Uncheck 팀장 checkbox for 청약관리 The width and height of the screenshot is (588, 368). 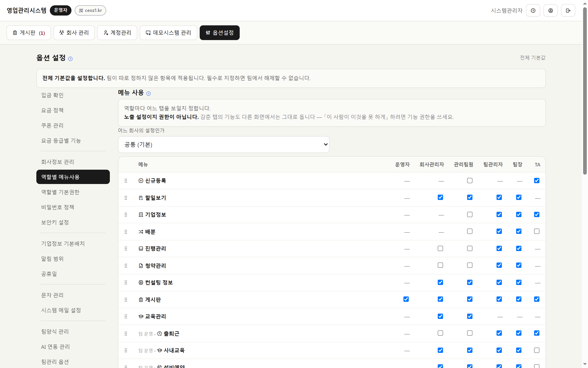click(519, 265)
